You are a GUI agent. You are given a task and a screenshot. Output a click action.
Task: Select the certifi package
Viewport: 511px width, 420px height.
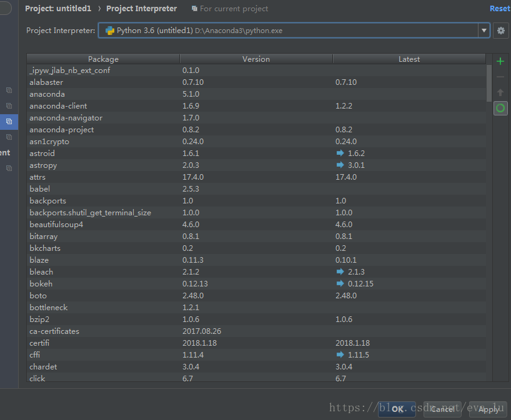pyautogui.click(x=39, y=343)
